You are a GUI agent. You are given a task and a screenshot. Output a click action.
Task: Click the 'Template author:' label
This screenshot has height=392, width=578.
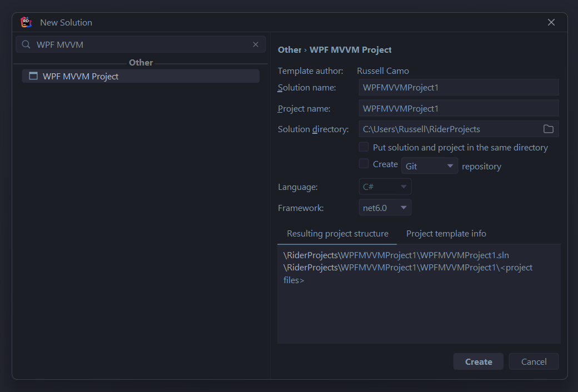point(310,71)
